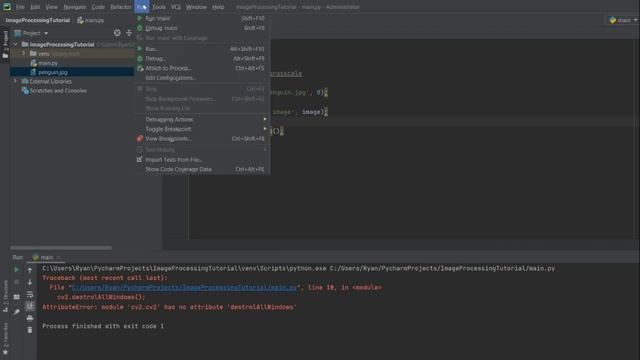The height and width of the screenshot is (360, 640).
Task: Close the main tab in Run panel
Action: tap(58, 258)
